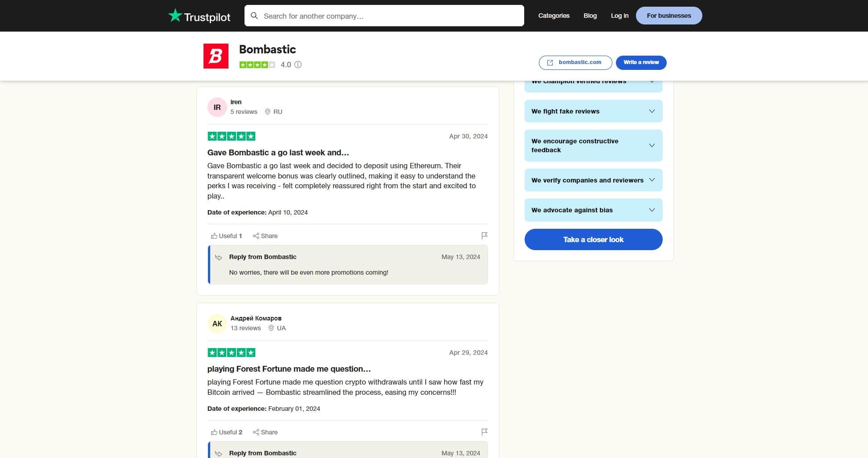Screen dimensions: 868x458
Task: Click the location pin beside RU
Action: click(268, 112)
